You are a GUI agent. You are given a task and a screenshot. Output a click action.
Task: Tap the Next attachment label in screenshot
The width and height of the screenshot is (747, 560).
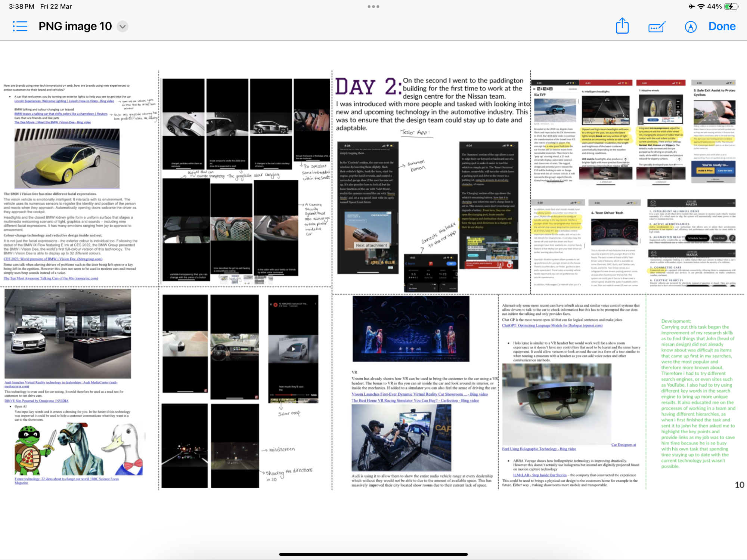[x=371, y=245]
